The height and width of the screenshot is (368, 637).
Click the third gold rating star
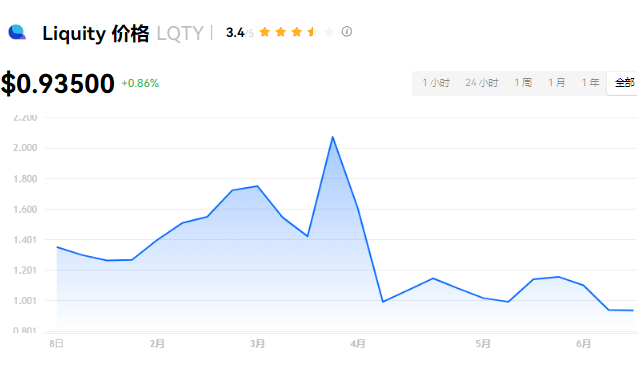click(x=297, y=32)
